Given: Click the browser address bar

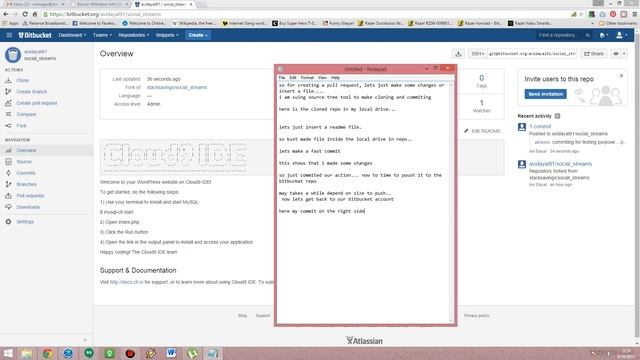Looking at the screenshot, I should coord(306,14).
